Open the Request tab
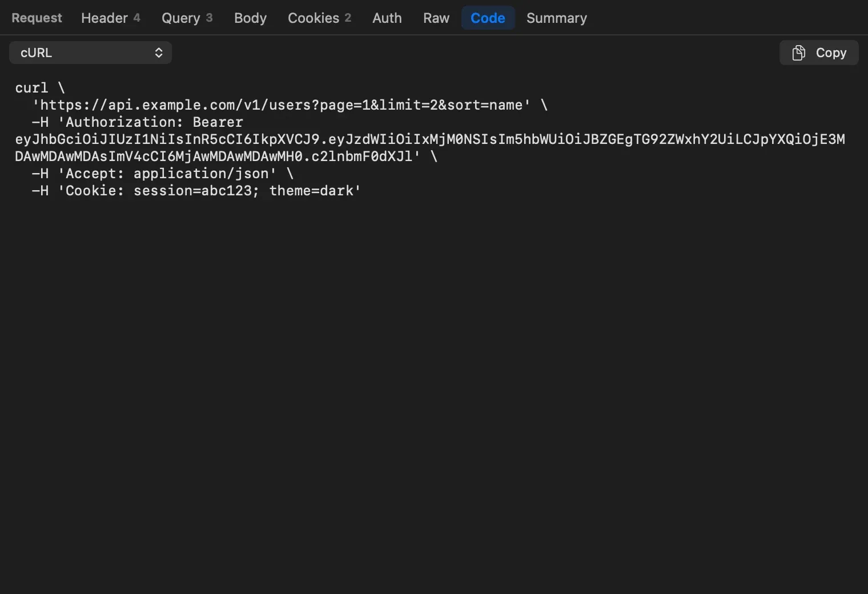The image size is (868, 594). pos(37,18)
